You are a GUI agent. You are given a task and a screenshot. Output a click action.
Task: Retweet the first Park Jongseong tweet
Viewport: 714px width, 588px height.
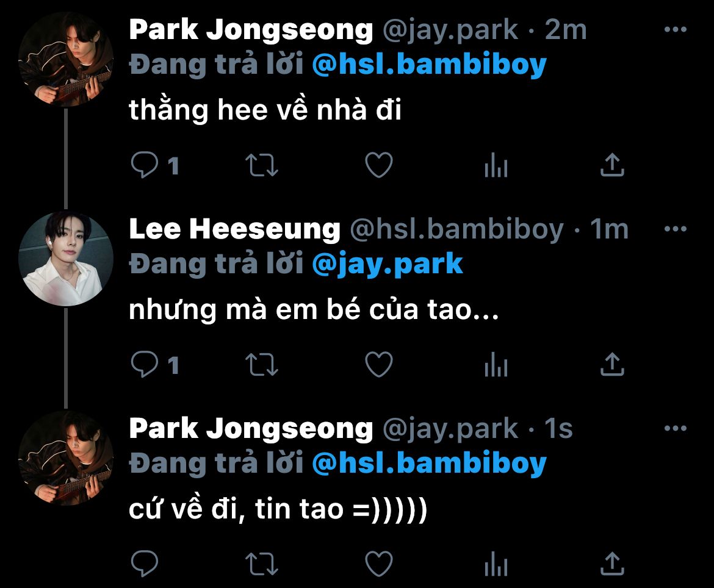262,165
